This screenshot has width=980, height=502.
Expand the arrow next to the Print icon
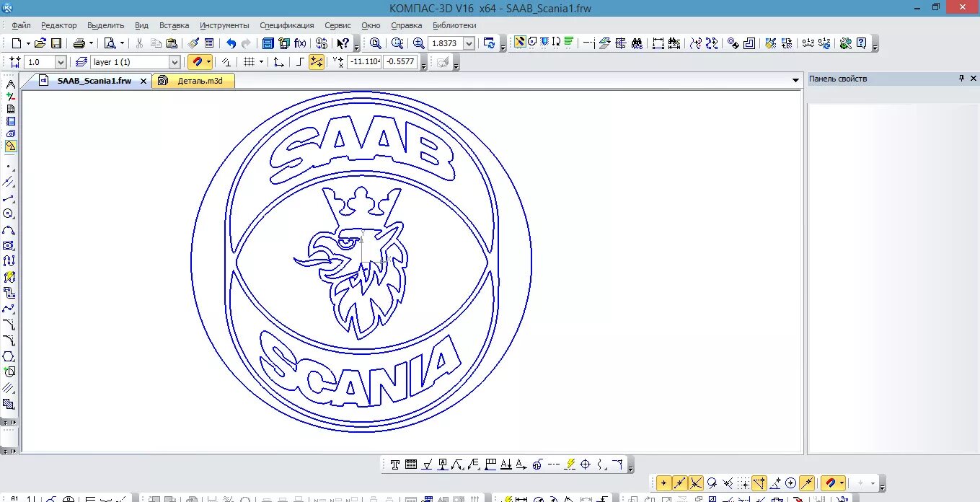[x=91, y=43]
